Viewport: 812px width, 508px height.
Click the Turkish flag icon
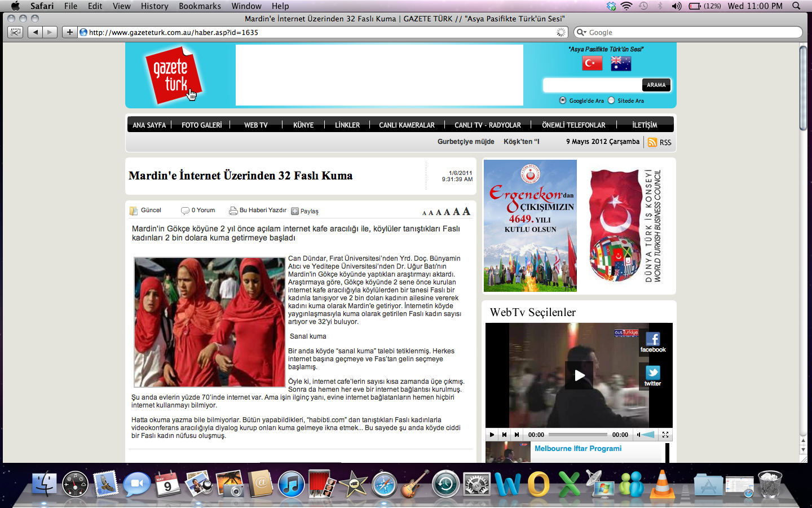coord(592,63)
